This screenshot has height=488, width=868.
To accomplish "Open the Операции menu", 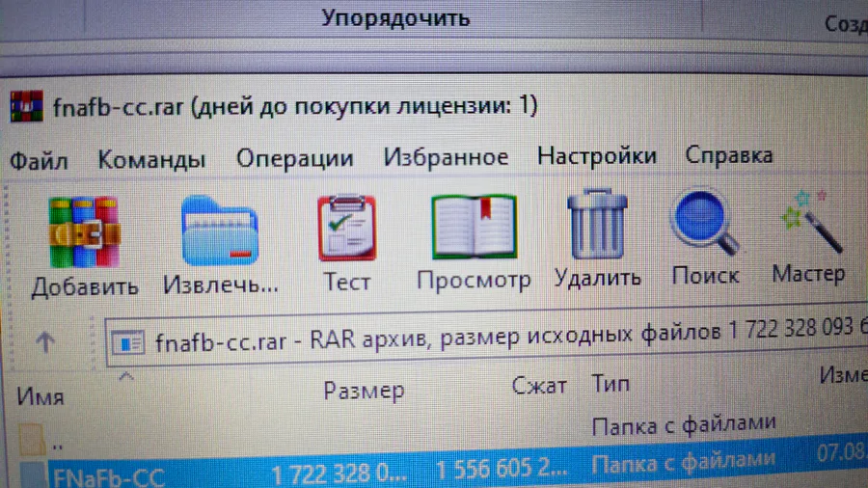I will tap(294, 159).
